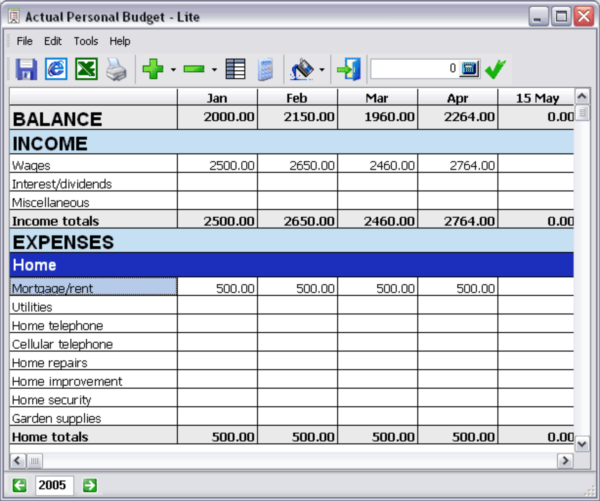Viewport: 600px width, 501px height.
Task: Open the Edit menu
Action: pyautogui.click(x=53, y=41)
